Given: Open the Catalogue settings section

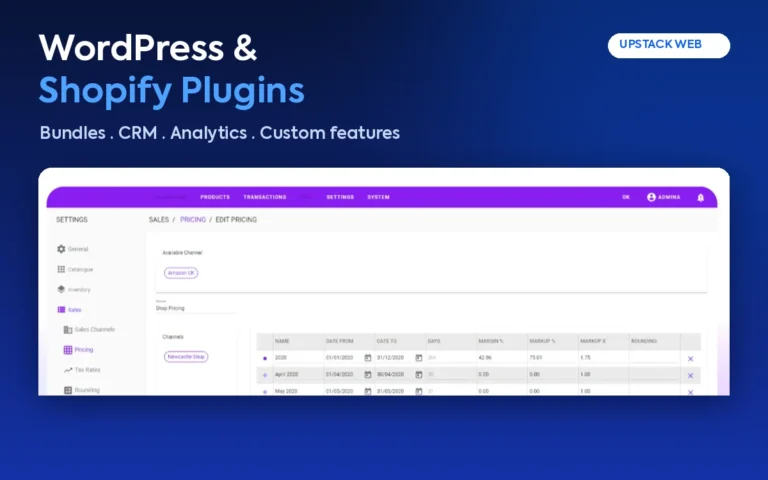Looking at the screenshot, I should (x=75, y=269).
